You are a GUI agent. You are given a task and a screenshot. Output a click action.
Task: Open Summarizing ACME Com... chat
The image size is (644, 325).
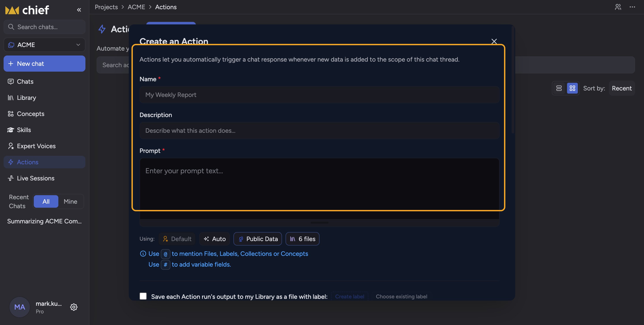(x=44, y=221)
